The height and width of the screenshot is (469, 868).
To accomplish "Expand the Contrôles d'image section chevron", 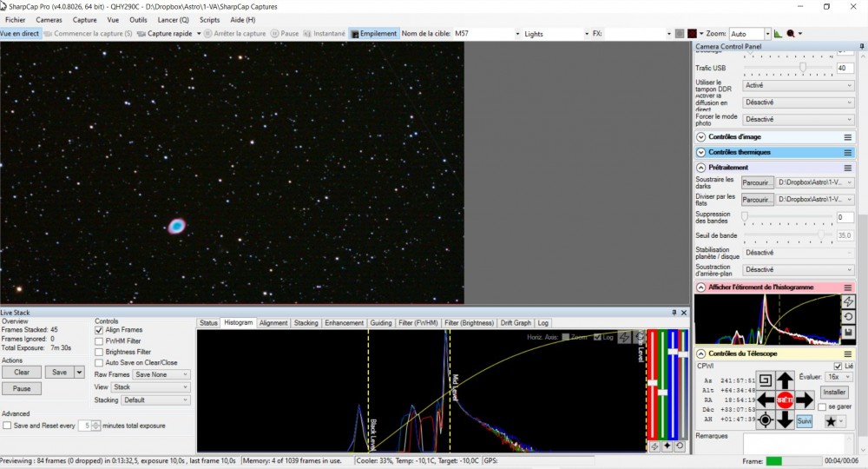I will pyautogui.click(x=700, y=136).
